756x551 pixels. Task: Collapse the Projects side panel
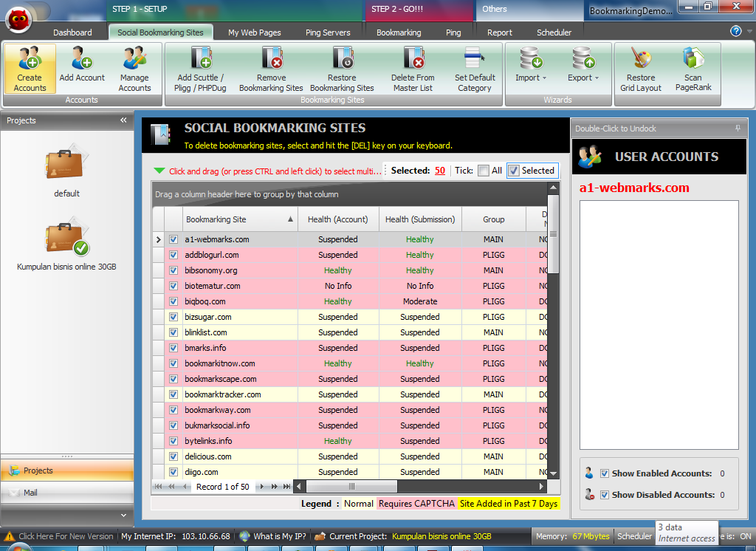tap(123, 120)
